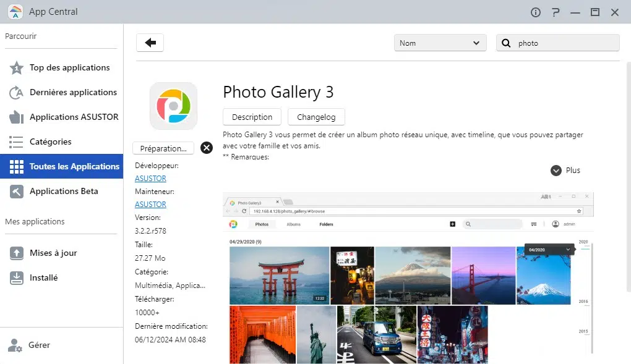The height and width of the screenshot is (364, 631).
Task: Open the ASUSTOR developer link
Action: 150,179
